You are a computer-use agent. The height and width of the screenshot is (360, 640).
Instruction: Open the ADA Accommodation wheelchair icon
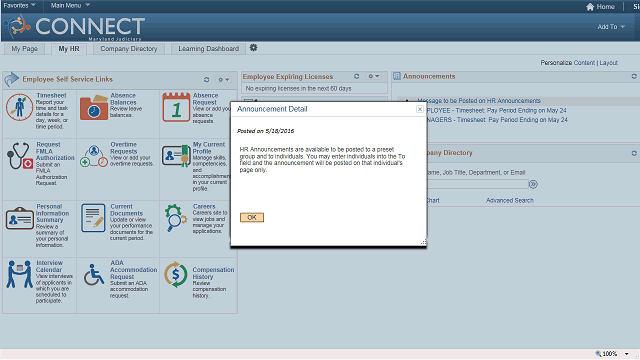[94, 274]
